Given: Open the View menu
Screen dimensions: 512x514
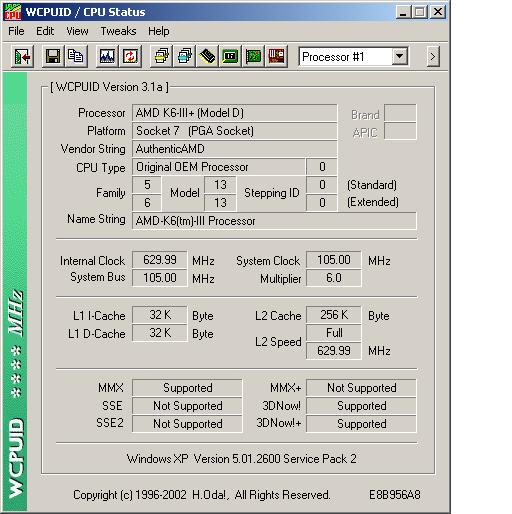Looking at the screenshot, I should click(x=77, y=31).
